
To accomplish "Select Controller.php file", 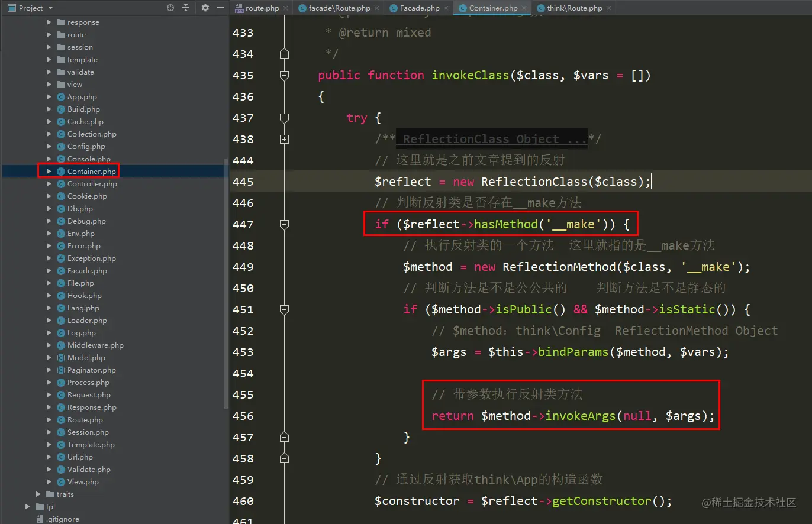I will pos(92,184).
